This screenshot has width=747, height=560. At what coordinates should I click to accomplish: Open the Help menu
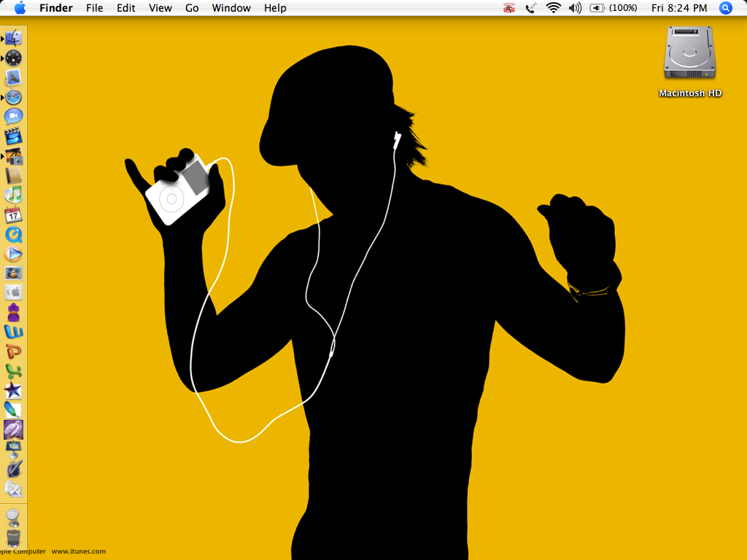click(275, 8)
